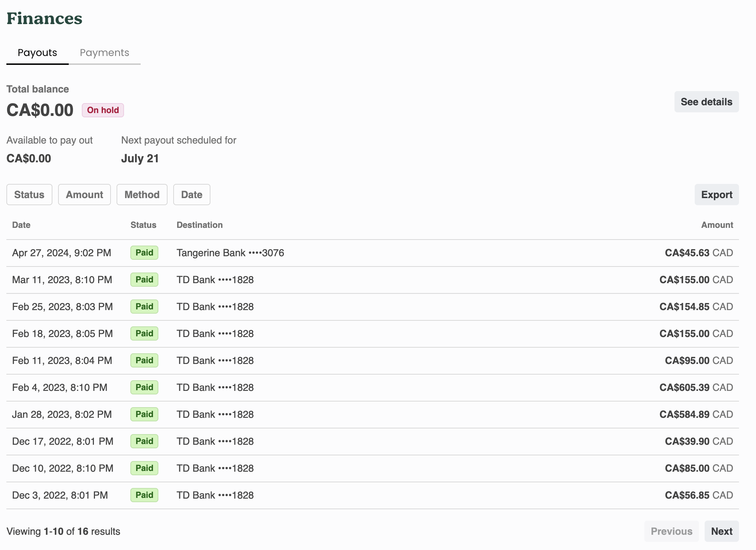Open the Dec 17, 2022, 8:01 PM payout

pyautogui.click(x=373, y=442)
